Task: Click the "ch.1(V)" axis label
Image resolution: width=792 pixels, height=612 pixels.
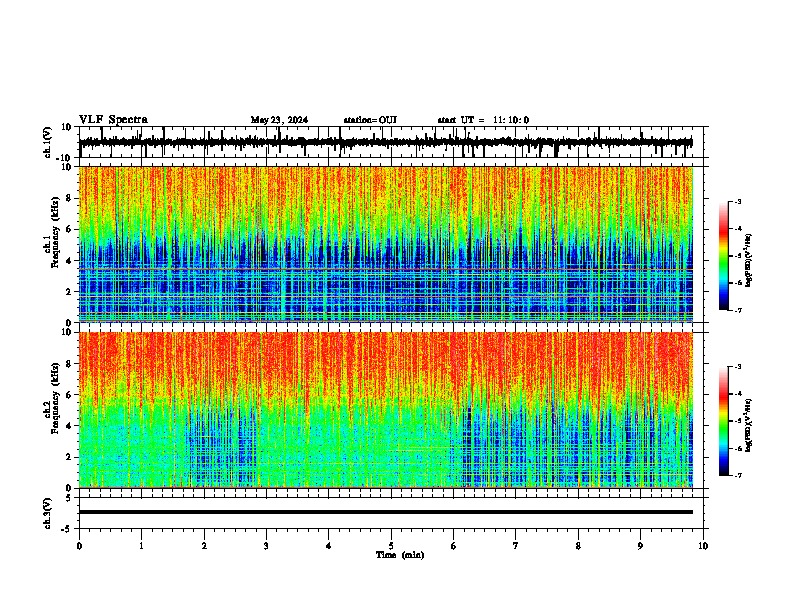Action: pyautogui.click(x=48, y=142)
